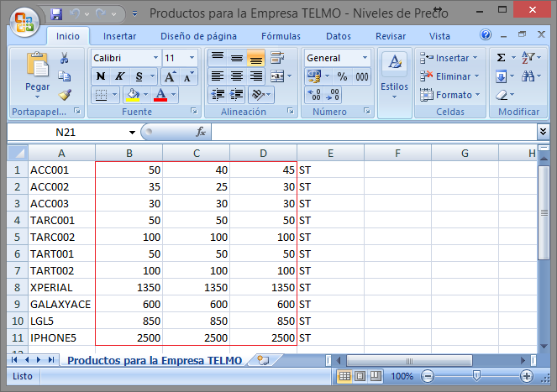This screenshot has height=392, width=557.
Task: Switch to the Vista tab
Action: pyautogui.click(x=439, y=36)
